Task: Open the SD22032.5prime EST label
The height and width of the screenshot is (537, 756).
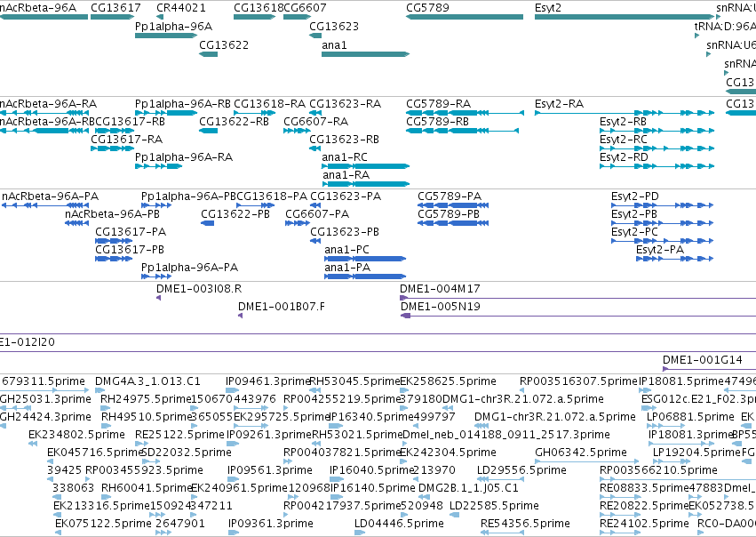Action: click(x=187, y=453)
